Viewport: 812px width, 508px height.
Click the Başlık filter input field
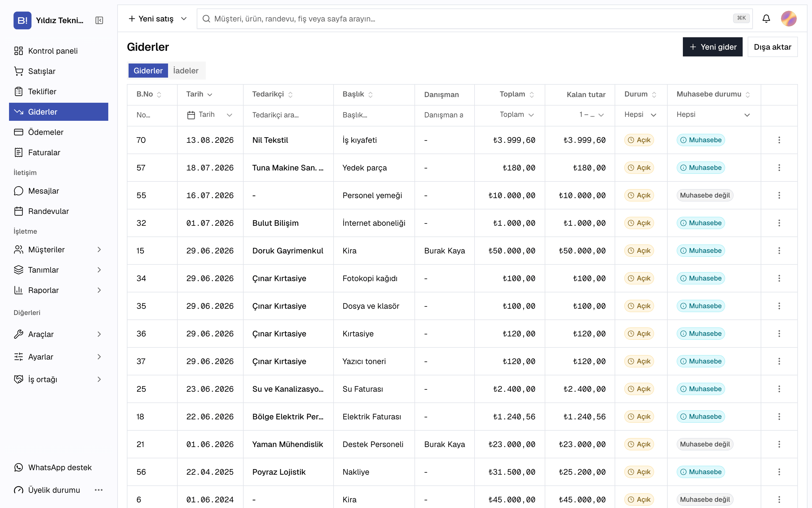tap(374, 115)
